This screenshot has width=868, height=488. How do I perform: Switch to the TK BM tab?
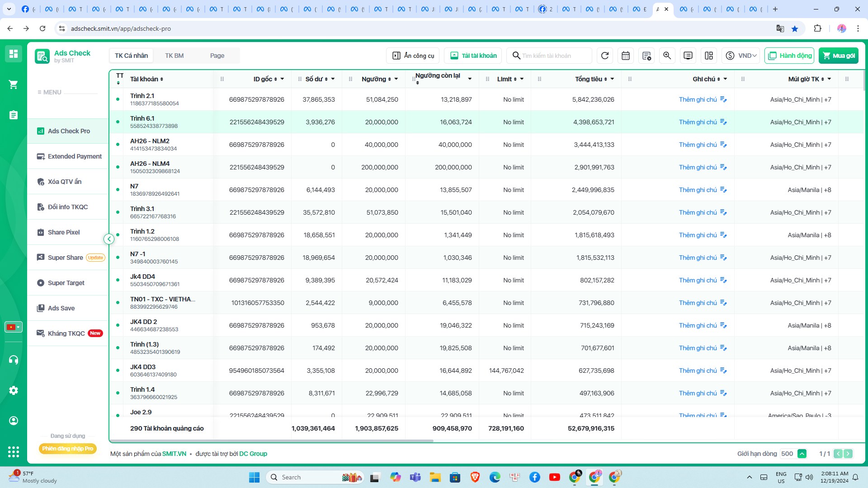point(175,56)
